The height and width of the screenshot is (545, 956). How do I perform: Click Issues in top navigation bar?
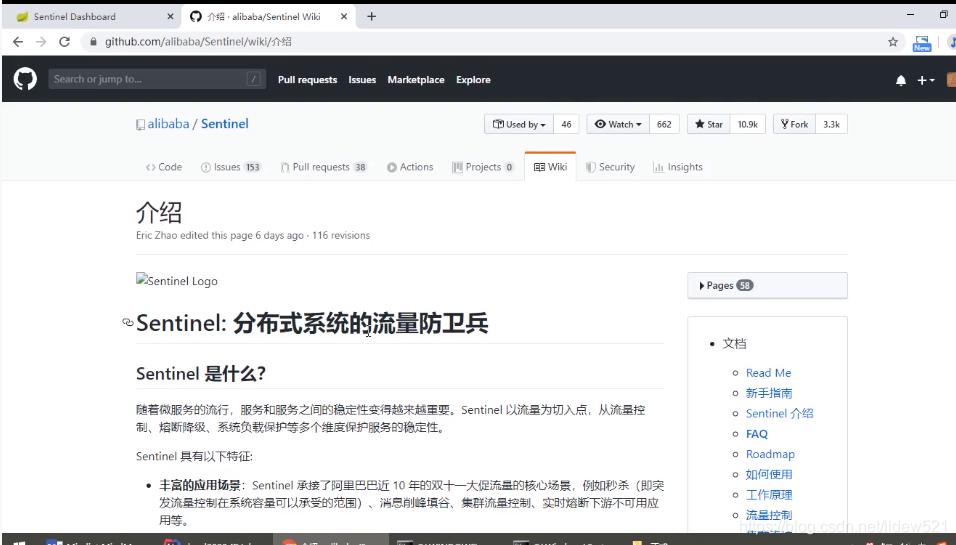[x=362, y=80]
